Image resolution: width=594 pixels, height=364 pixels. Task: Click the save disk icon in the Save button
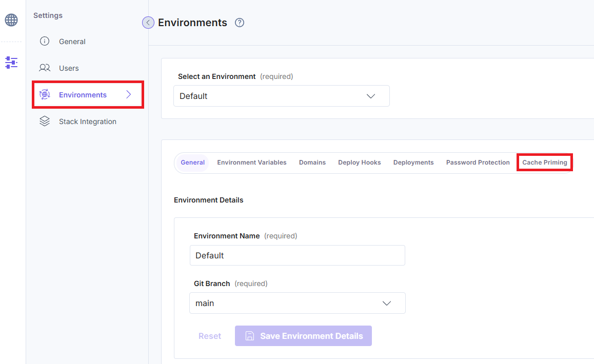(250, 336)
